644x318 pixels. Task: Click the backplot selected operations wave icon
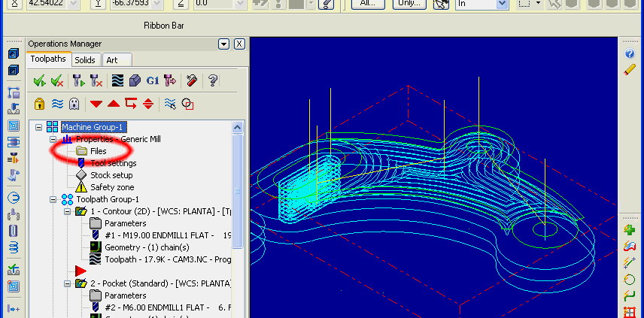[117, 80]
